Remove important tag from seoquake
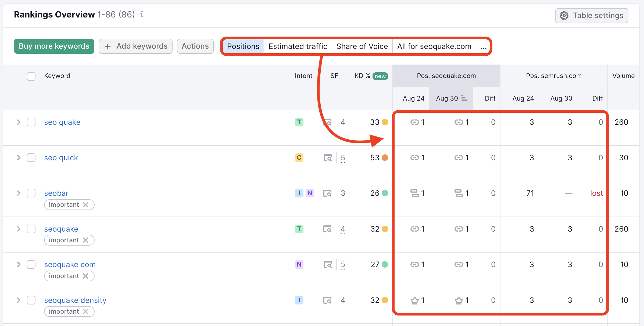 85,240
